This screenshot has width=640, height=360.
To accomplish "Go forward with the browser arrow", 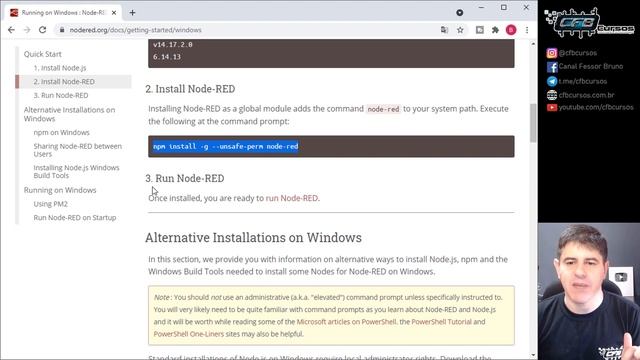I will (27, 30).
